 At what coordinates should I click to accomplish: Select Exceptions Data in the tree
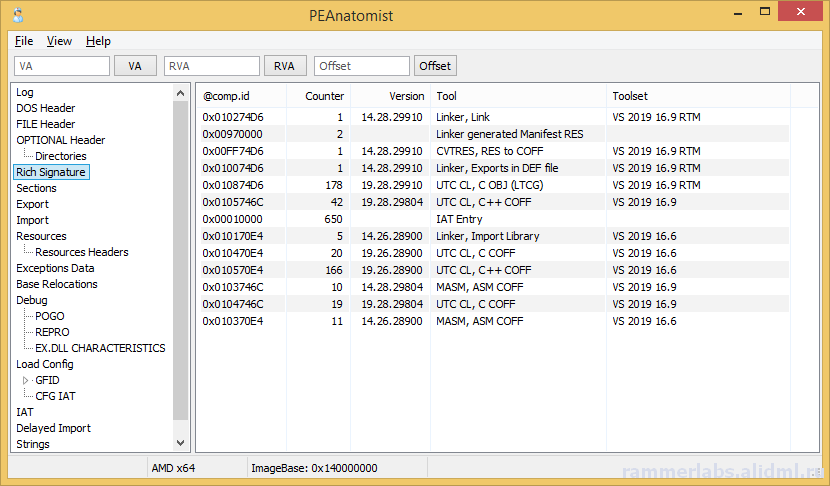(x=55, y=268)
